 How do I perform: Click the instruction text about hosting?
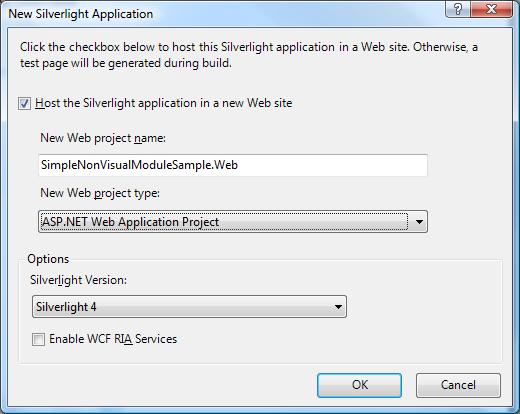pos(249,55)
